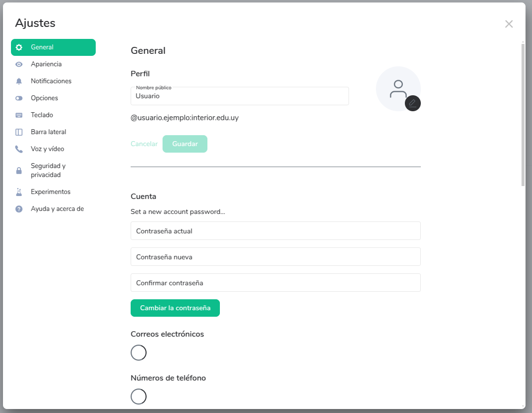Click the Experimentos flask icon

(x=19, y=192)
